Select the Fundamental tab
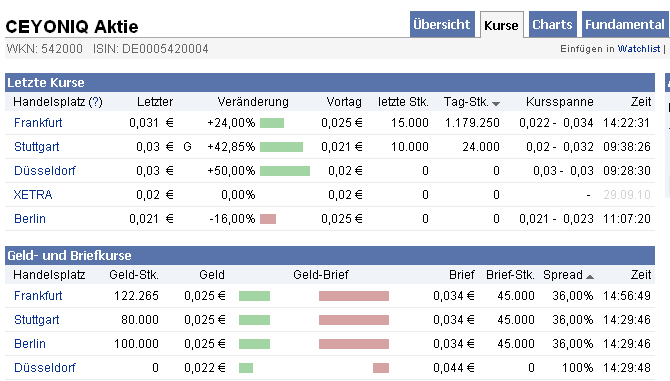This screenshot has height=381, width=670. (624, 24)
